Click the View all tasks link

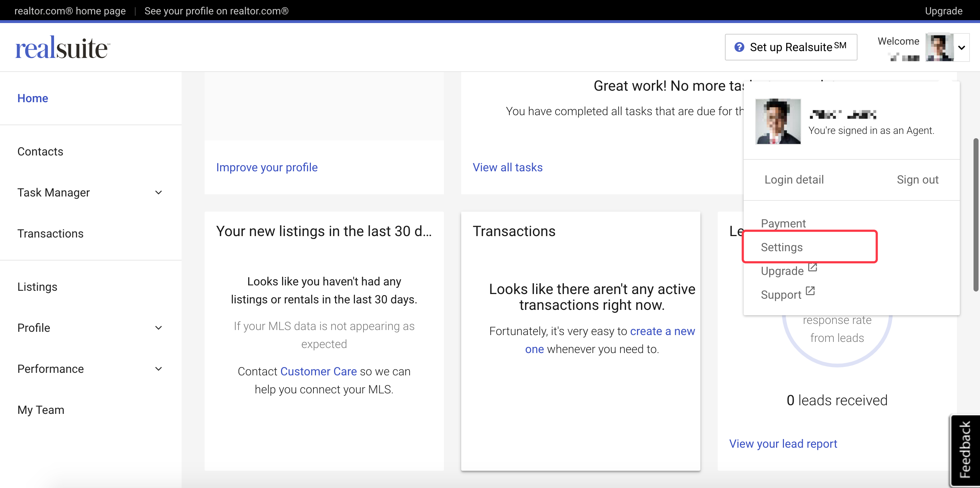[507, 167]
